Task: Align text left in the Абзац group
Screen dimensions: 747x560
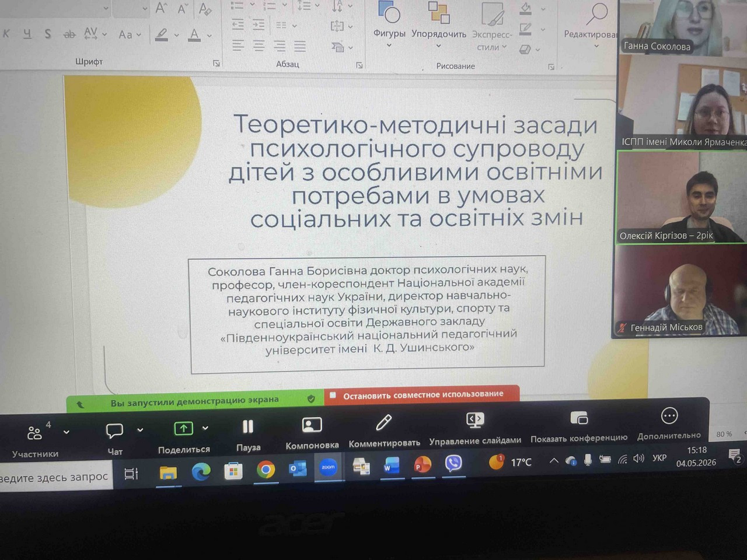Action: click(x=238, y=45)
